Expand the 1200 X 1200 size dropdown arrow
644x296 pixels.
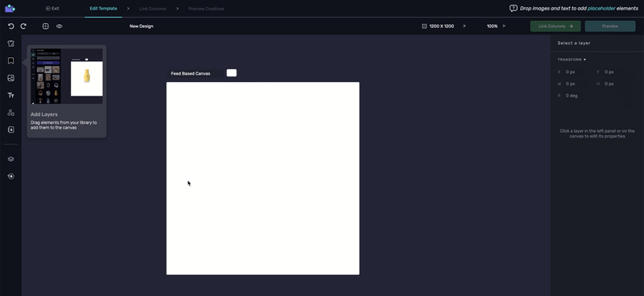(x=464, y=26)
